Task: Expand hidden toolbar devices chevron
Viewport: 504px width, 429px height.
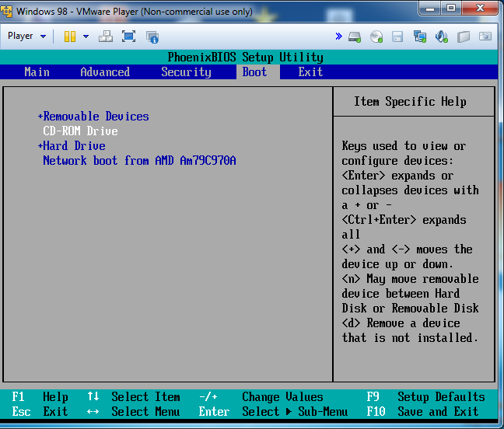Action: click(338, 36)
